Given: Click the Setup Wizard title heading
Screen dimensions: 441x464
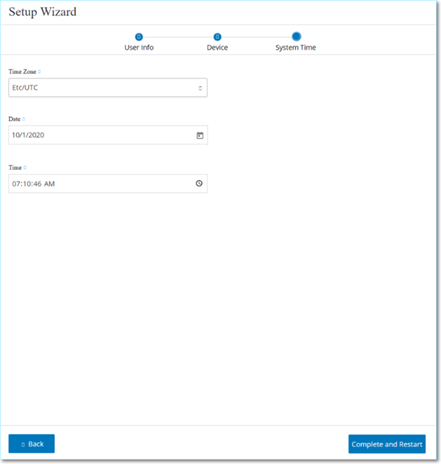Looking at the screenshot, I should [x=43, y=12].
